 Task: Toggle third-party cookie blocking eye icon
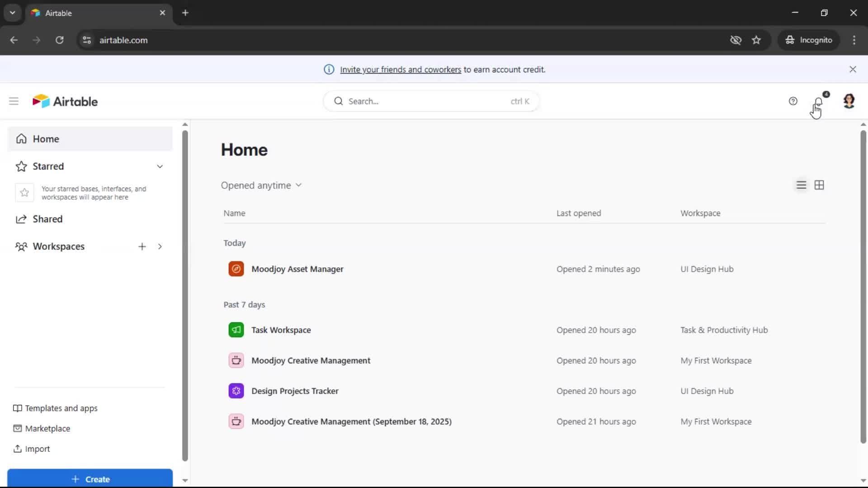[736, 40]
